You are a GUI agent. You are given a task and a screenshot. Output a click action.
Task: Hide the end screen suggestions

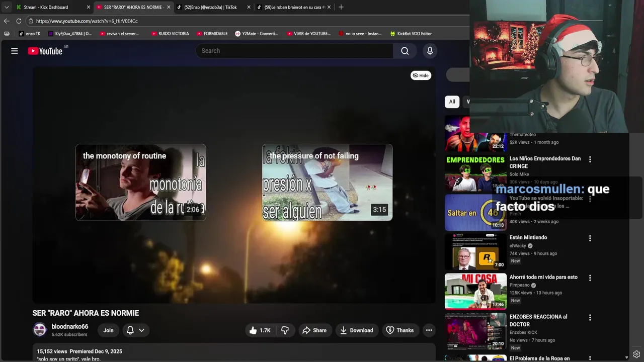point(421,75)
